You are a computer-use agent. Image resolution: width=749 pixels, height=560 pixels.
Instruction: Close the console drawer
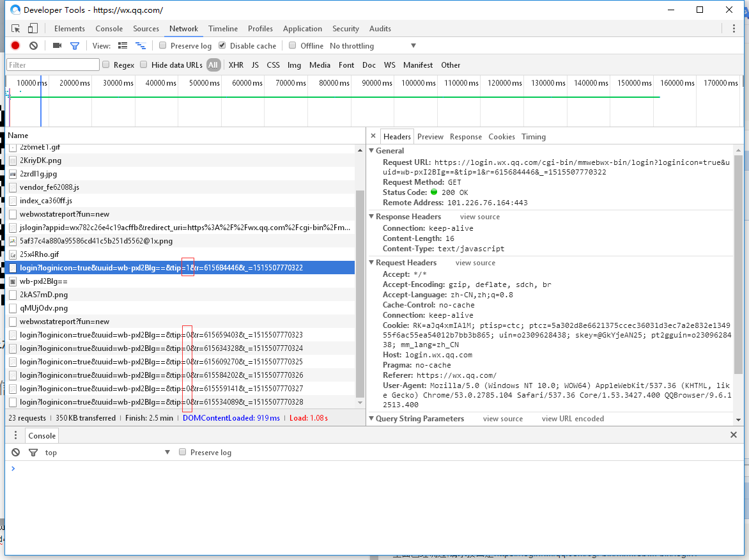[x=734, y=435]
